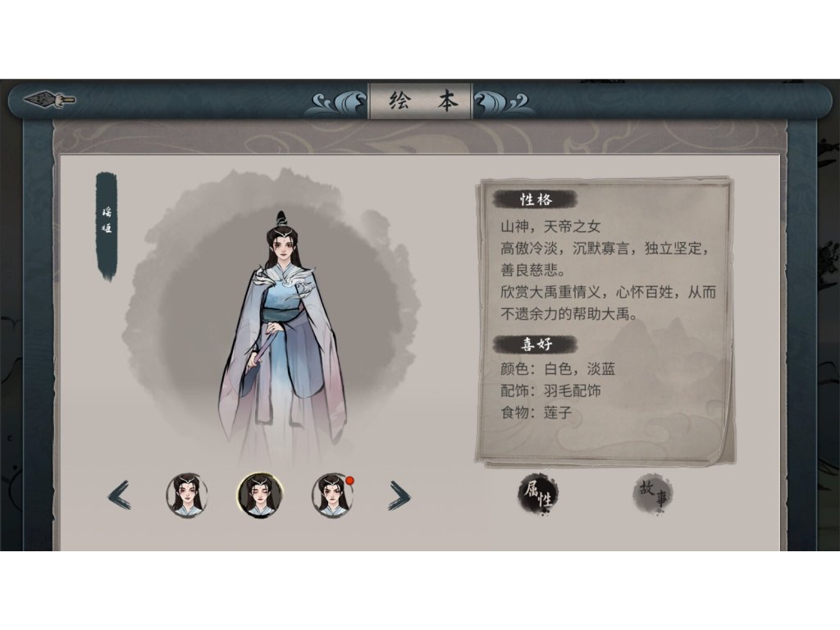Viewport: 840px width, 630px height.
Task: Show previous characters with the left chevron
Action: [x=119, y=495]
